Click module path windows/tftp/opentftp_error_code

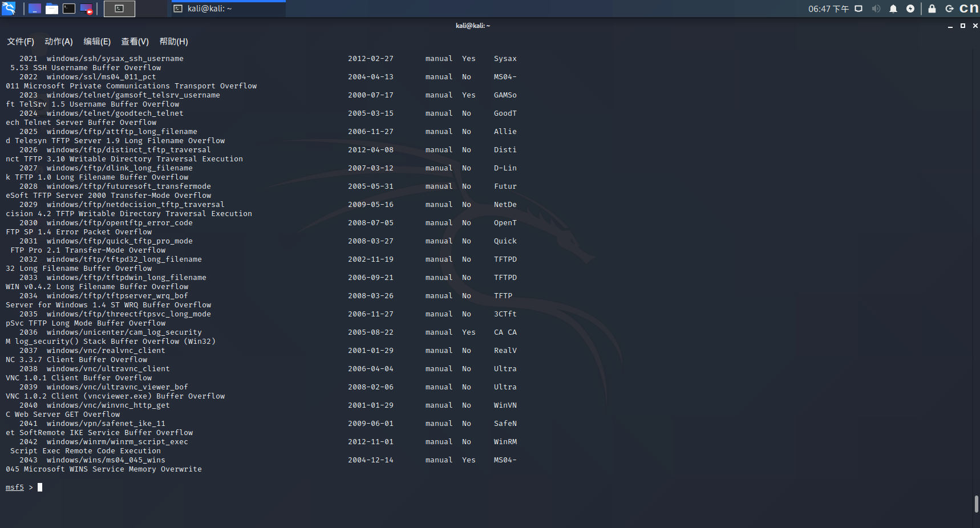click(120, 223)
